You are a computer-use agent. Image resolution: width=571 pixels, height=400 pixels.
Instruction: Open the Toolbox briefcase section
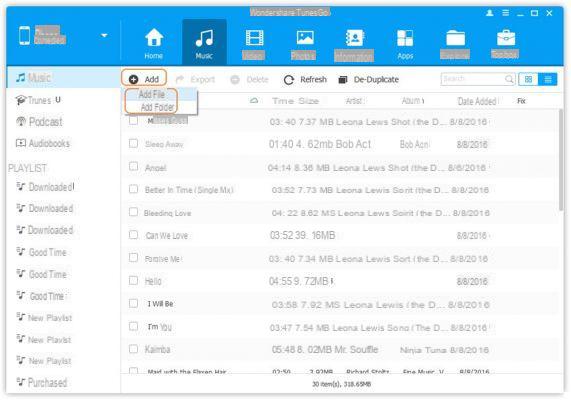pos(505,44)
